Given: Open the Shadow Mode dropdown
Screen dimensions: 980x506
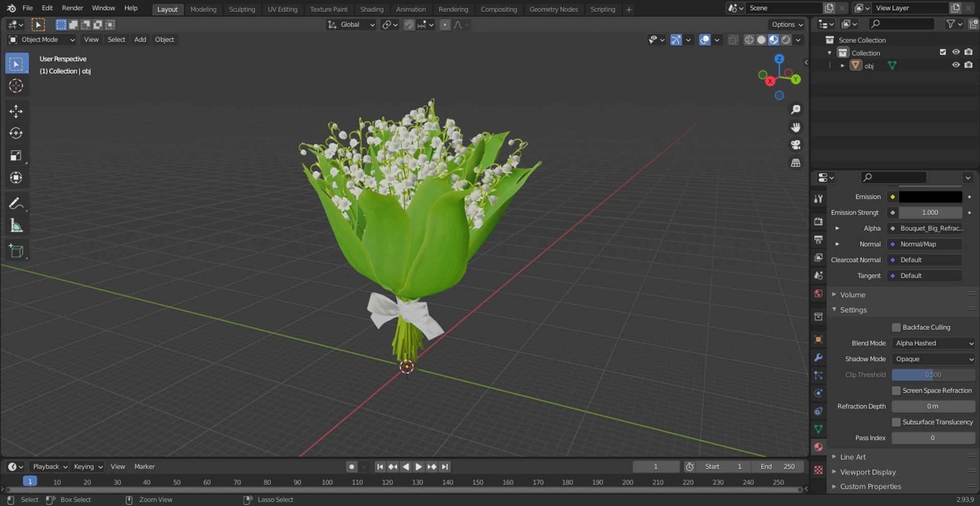Looking at the screenshot, I should point(934,359).
